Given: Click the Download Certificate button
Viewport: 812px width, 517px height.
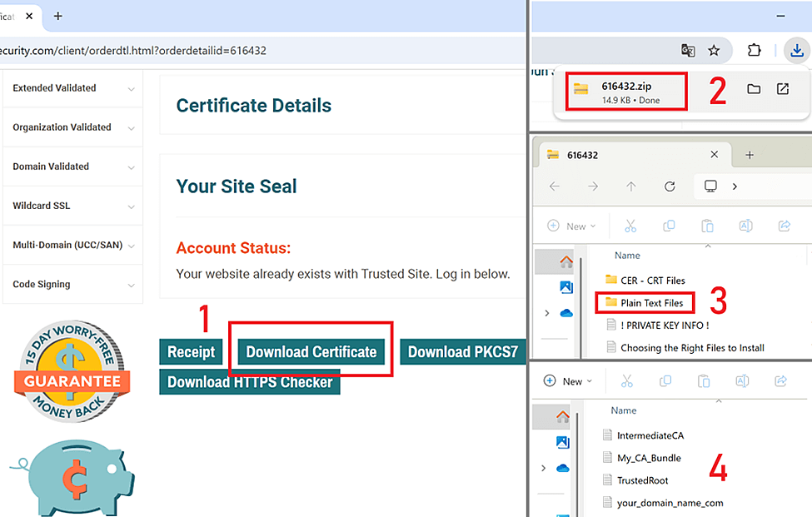Looking at the screenshot, I should pyautogui.click(x=311, y=352).
